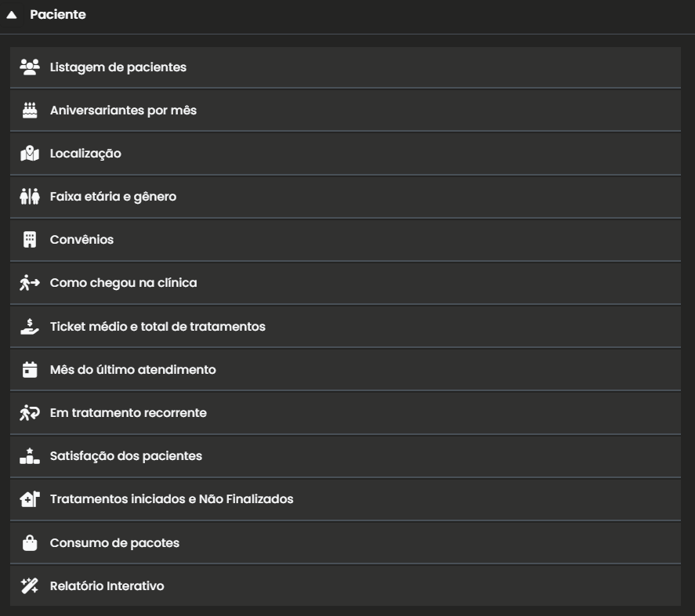Click the recurring treatment person icon
695x616 pixels.
click(30, 412)
